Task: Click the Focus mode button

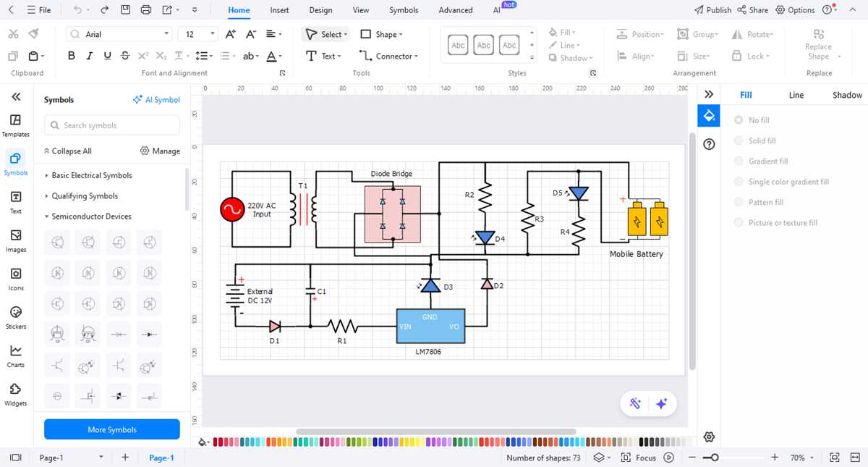Action: click(639, 458)
